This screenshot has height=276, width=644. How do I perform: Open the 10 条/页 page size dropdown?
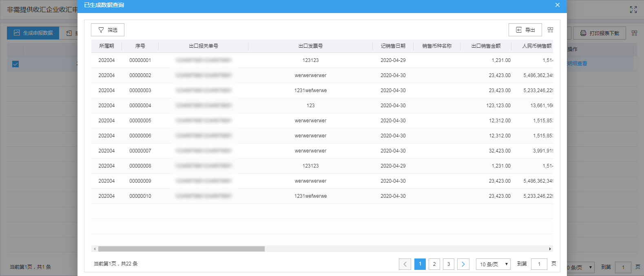(493, 264)
